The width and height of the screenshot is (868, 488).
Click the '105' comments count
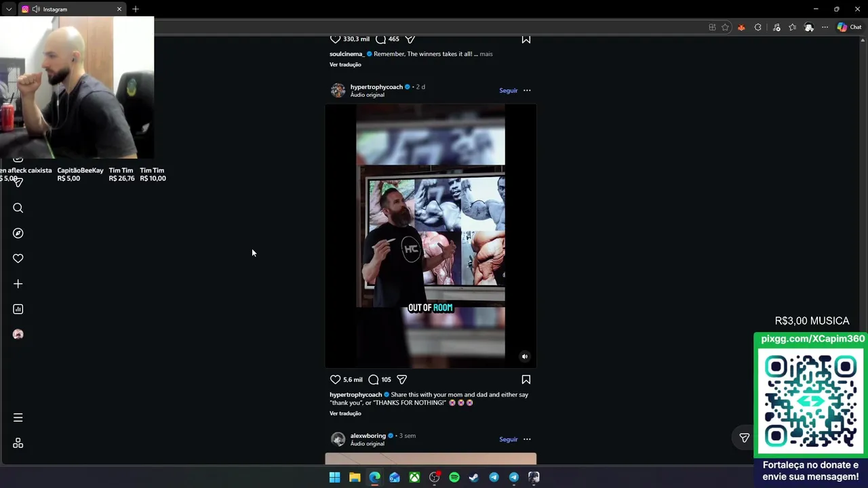[x=386, y=380]
